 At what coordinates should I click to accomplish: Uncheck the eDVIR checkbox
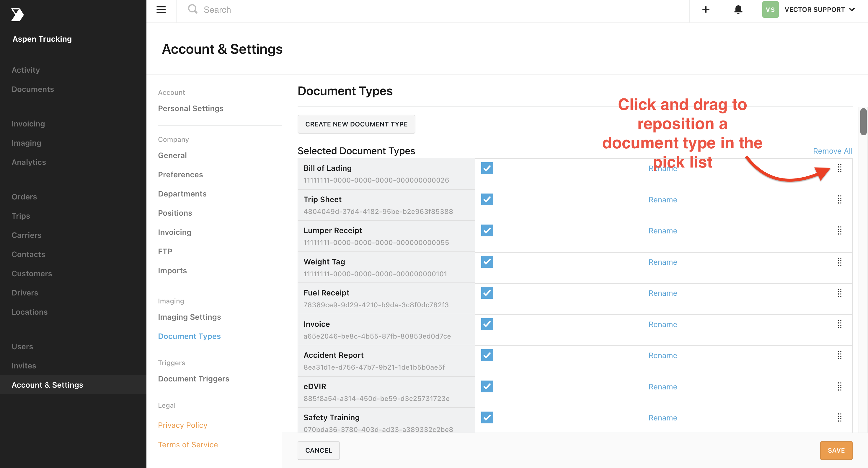487,387
